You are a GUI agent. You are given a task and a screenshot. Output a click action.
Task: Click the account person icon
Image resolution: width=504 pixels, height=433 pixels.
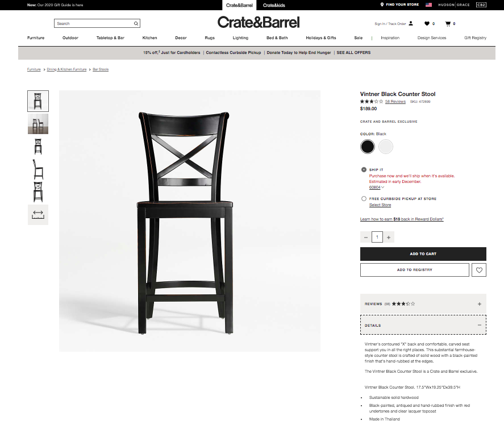click(x=411, y=23)
